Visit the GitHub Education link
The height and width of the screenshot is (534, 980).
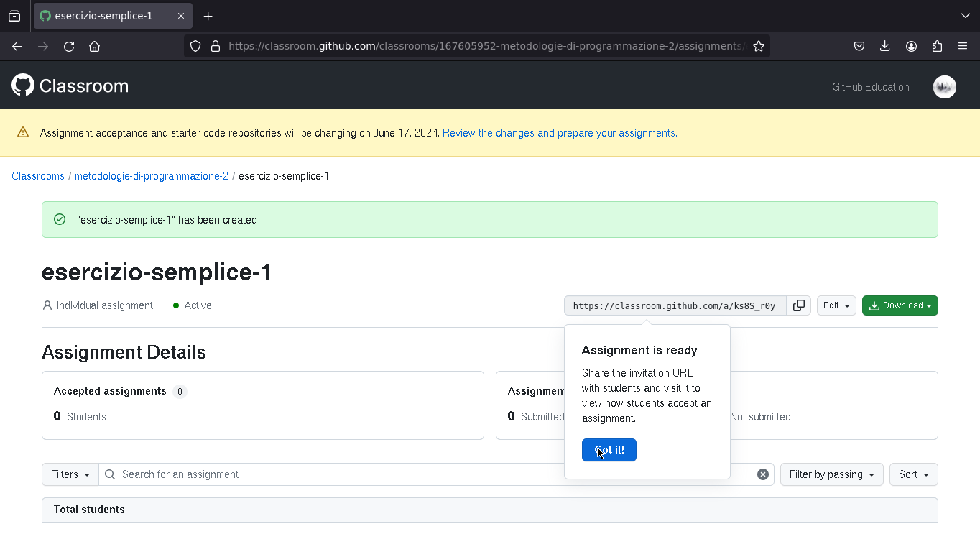click(871, 87)
